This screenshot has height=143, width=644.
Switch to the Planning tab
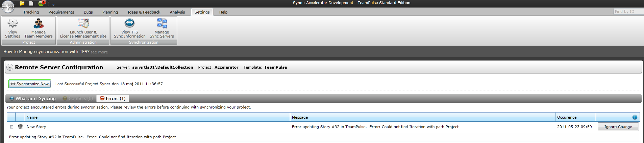110,12
